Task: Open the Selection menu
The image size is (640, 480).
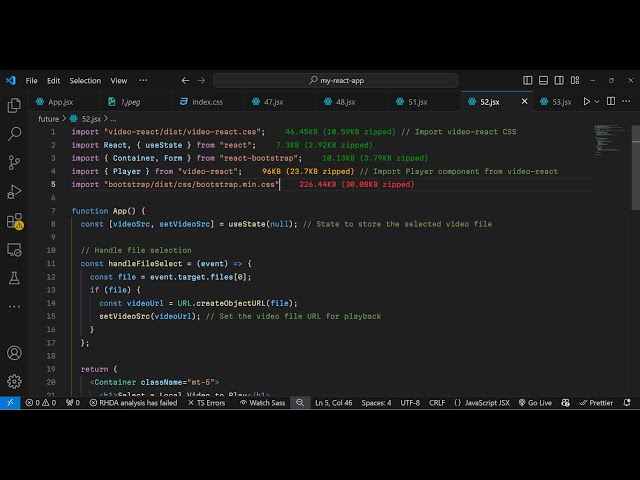Action: (85, 80)
